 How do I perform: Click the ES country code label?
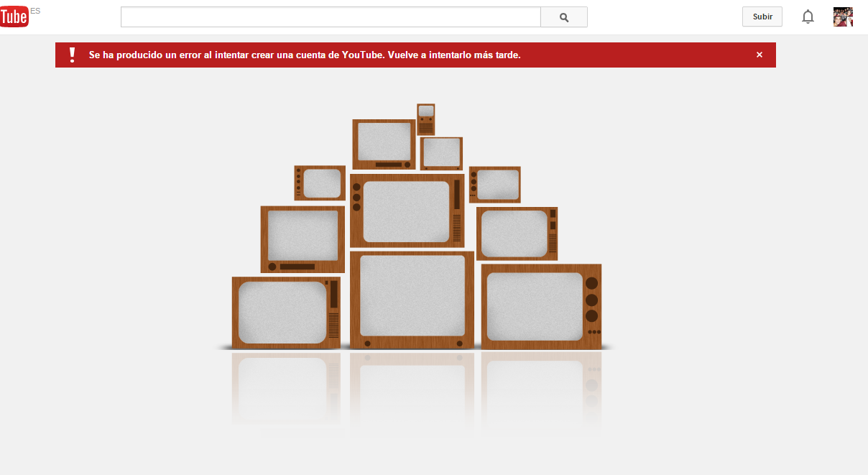[35, 11]
